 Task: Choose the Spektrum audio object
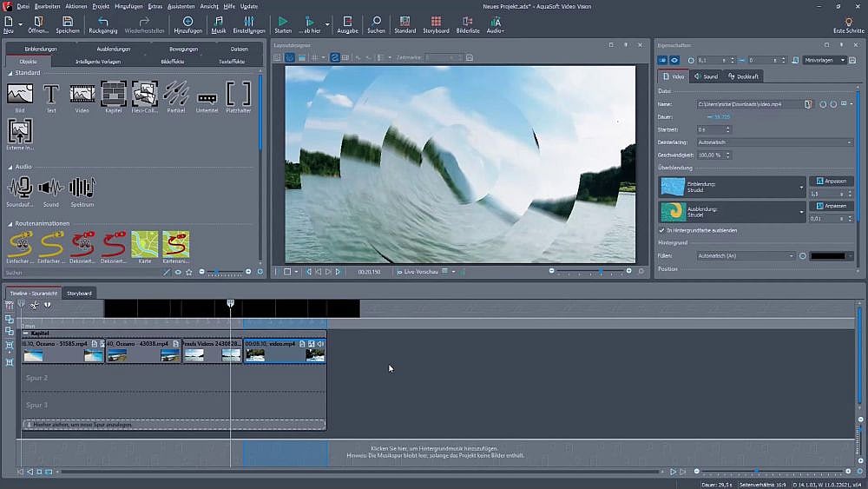(82, 188)
